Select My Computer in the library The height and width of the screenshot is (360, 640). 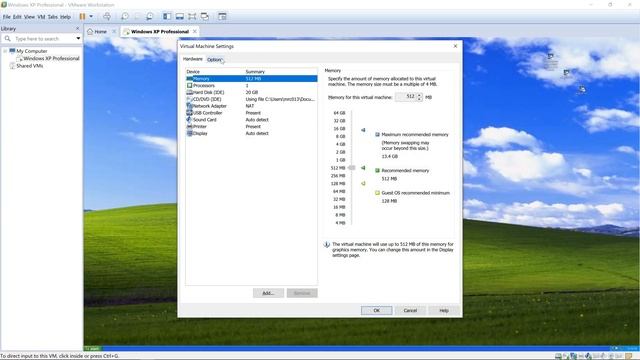coord(31,51)
